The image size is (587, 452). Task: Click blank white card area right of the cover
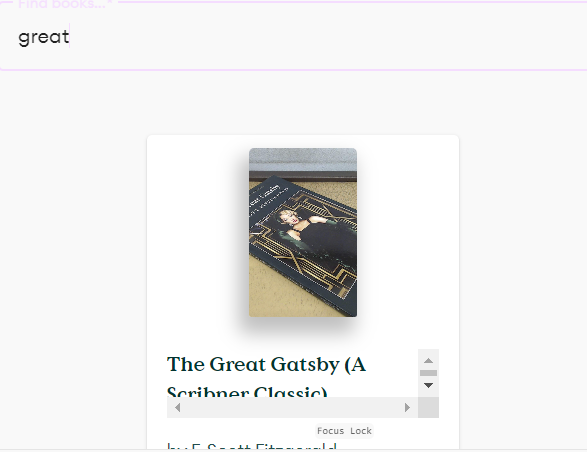tap(408, 232)
